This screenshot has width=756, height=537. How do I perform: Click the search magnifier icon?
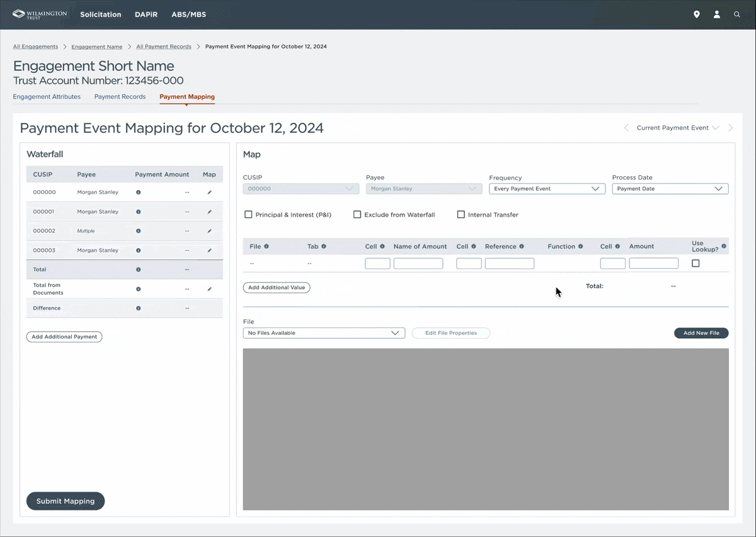736,14
